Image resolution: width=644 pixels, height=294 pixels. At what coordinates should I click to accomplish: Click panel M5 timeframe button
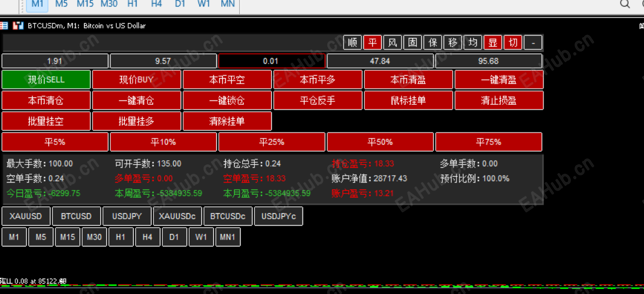(41, 237)
